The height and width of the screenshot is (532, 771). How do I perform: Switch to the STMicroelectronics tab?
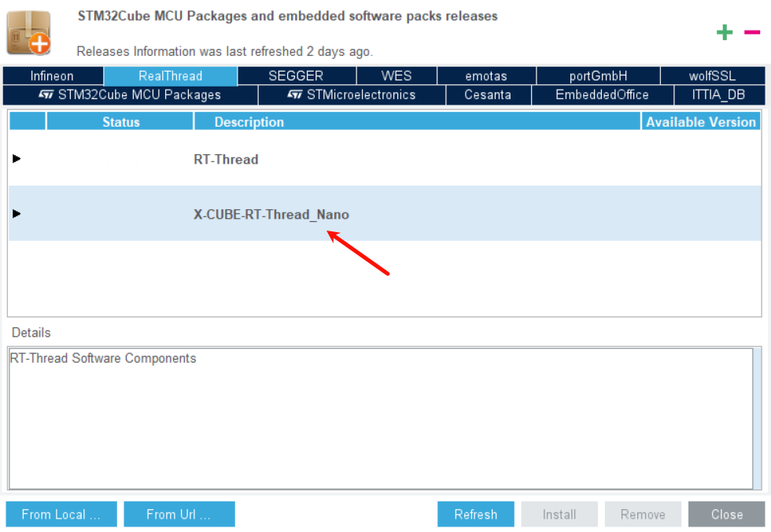pos(352,95)
